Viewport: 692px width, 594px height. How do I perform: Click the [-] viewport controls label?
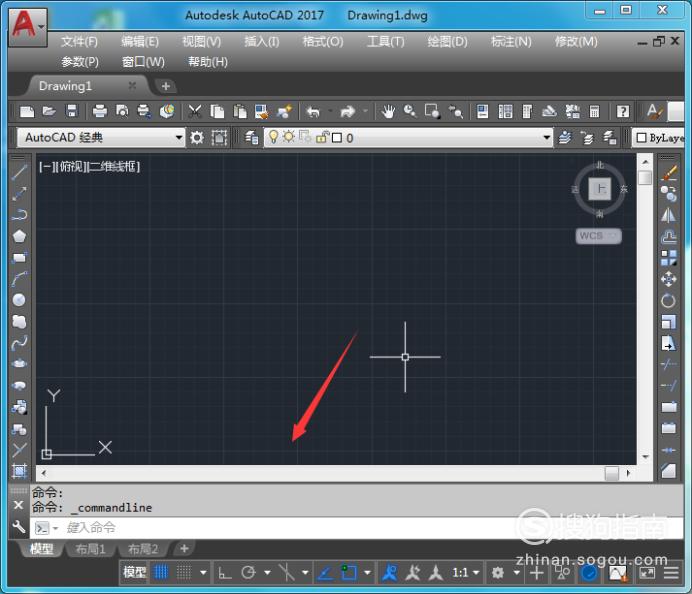[x=45, y=166]
